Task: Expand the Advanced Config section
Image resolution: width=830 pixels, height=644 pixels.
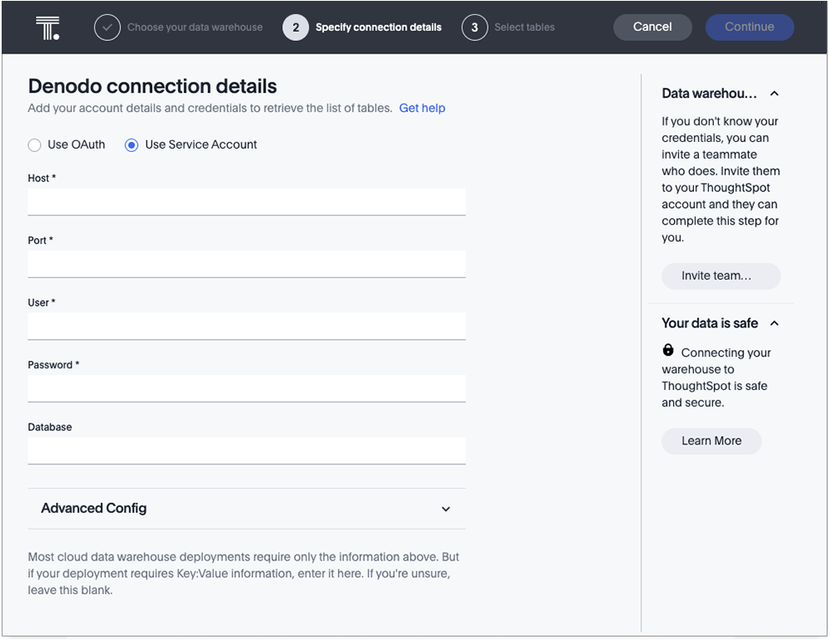Action: [446, 509]
